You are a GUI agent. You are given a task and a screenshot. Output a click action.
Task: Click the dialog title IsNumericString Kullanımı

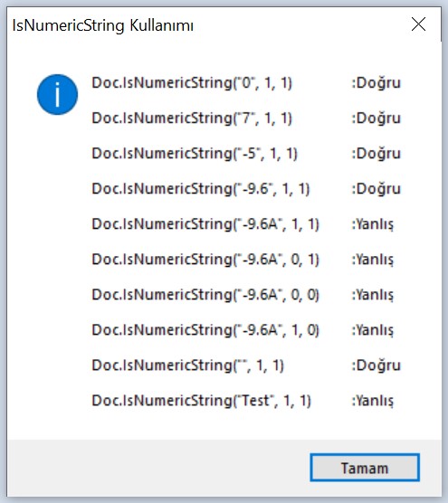point(102,25)
